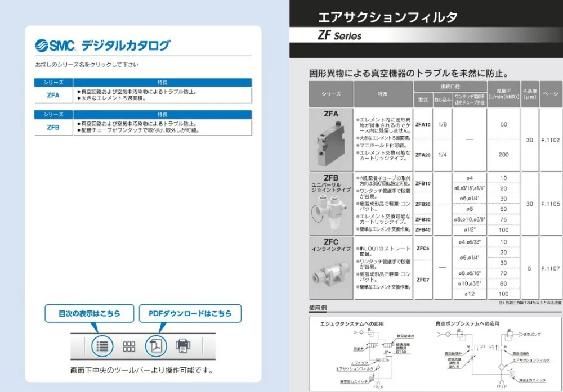Select page reference P.1107
Screen dimensions: 563x392
(x=551, y=268)
